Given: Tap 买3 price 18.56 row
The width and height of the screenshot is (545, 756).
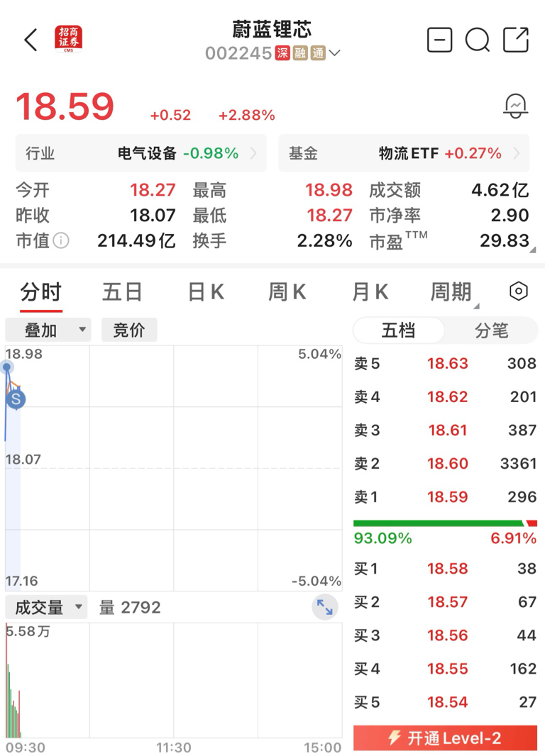Looking at the screenshot, I should tap(445, 635).
